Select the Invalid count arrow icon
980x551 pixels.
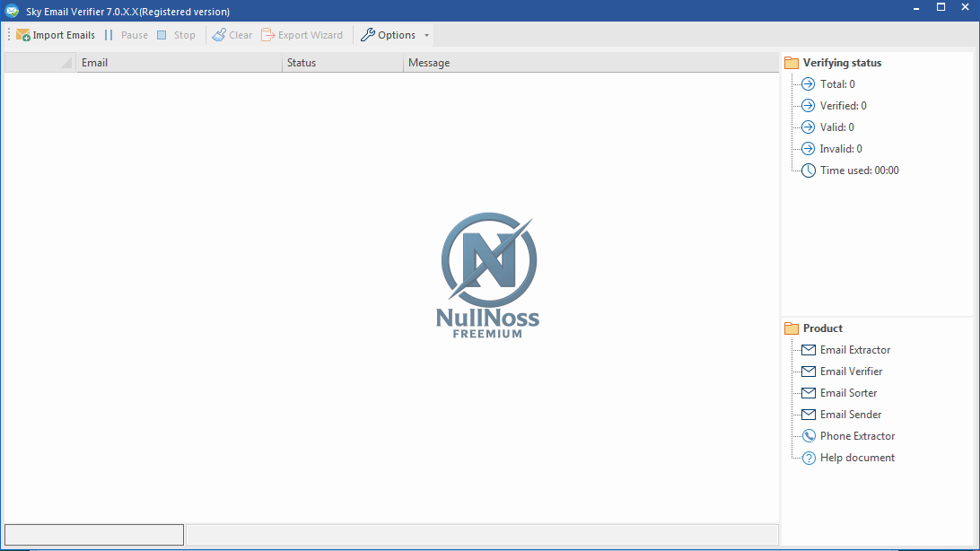point(809,149)
